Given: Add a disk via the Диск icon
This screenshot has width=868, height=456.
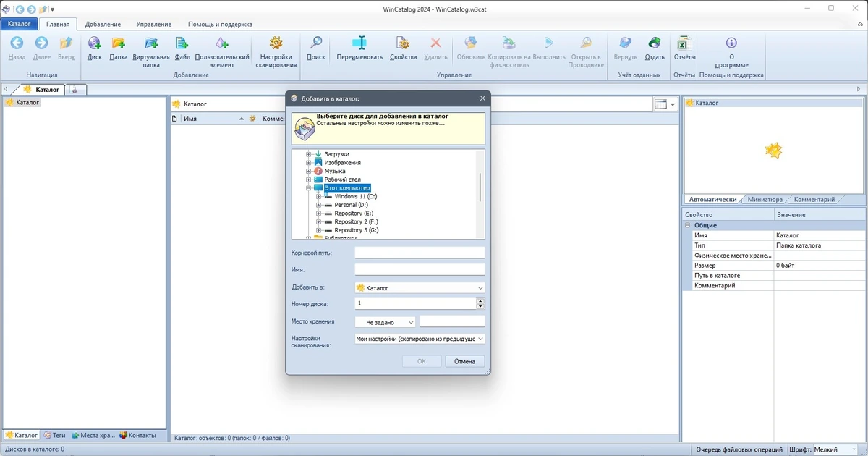Looking at the screenshot, I should point(95,48).
